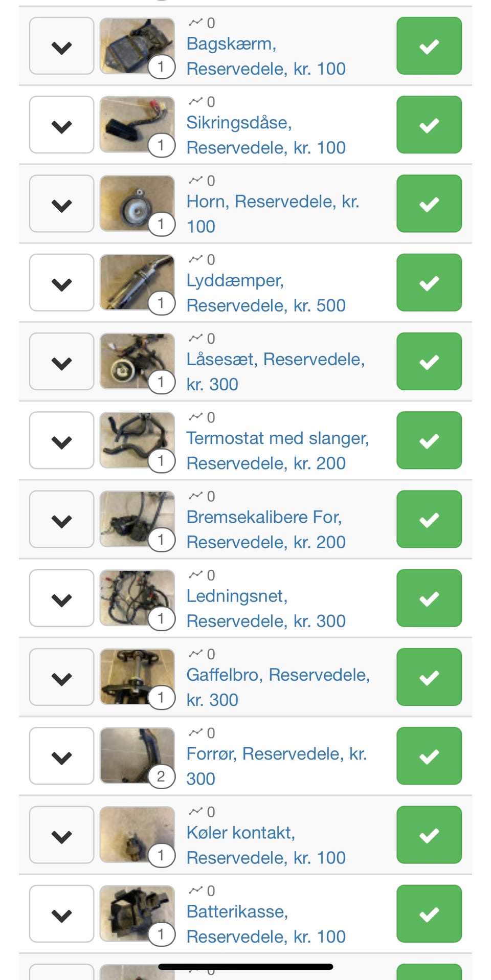This screenshot has width=491, height=980.
Task: Click the views graph icon above Sikringsdåse
Action: (195, 101)
